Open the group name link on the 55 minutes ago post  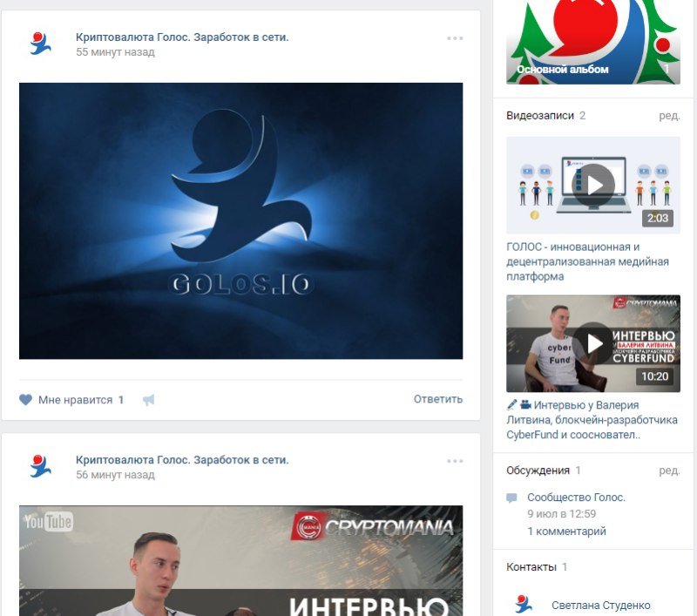click(x=182, y=37)
